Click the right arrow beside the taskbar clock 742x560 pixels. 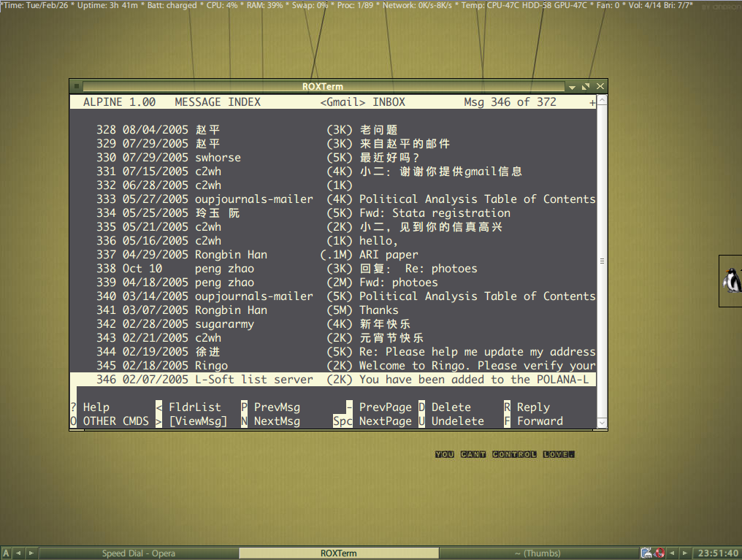click(x=685, y=553)
